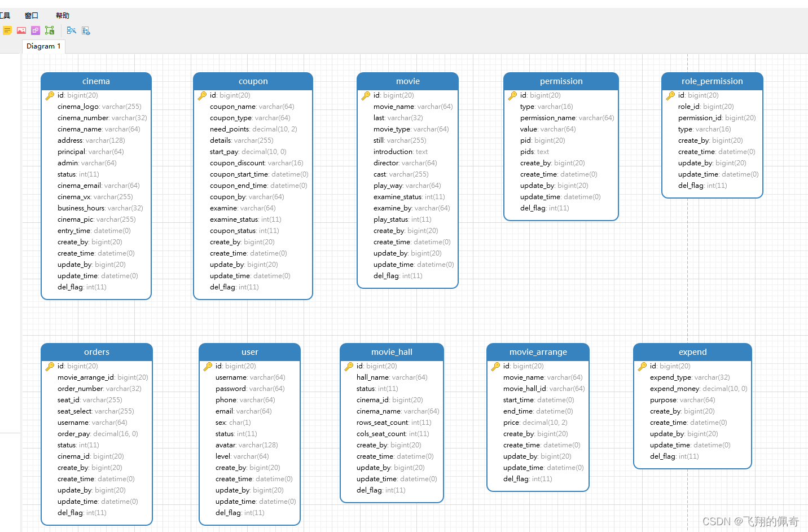Click the cinema_logo field in cinema table
Viewport: 808px width, 532px height.
click(x=99, y=107)
